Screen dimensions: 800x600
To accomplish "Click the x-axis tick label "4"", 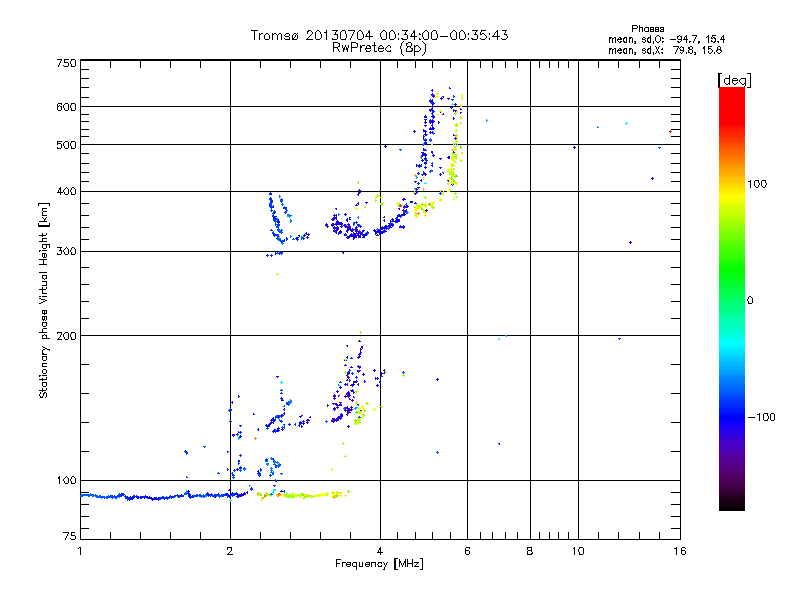I will pyautogui.click(x=380, y=551).
